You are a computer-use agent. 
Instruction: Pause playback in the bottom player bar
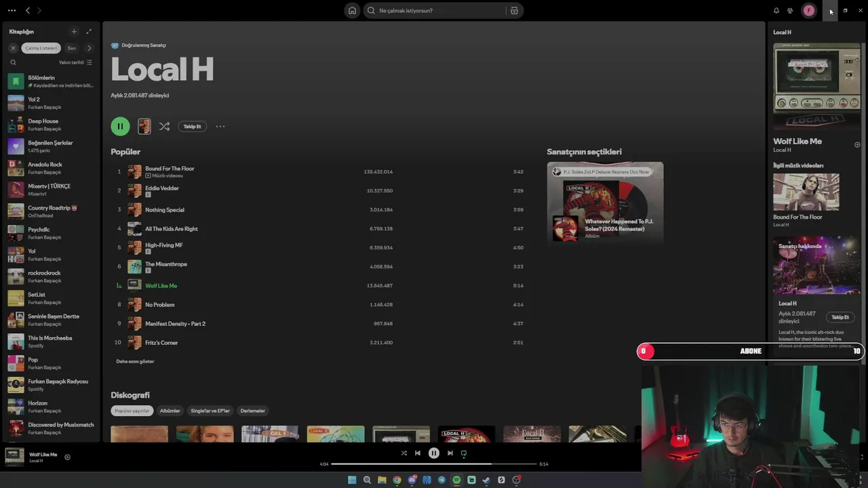[x=434, y=453]
